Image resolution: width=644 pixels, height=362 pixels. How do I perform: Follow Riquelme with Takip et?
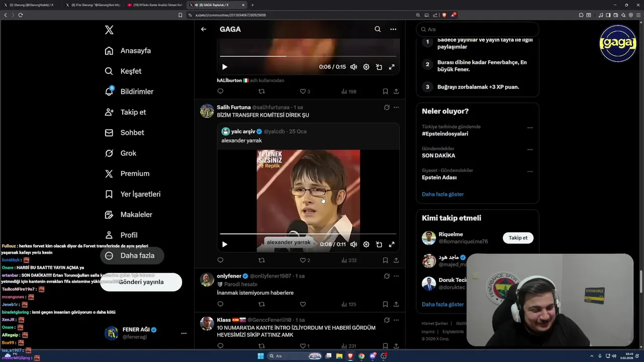(518, 238)
